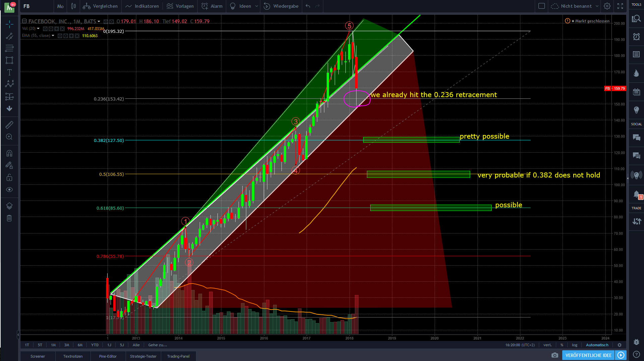Screen dimensions: 644x361
Task: Toggle log scale on price axis
Action: (575, 345)
